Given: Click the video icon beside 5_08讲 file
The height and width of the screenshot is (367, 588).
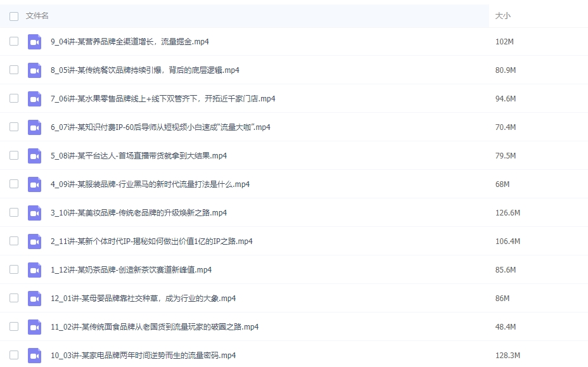Looking at the screenshot, I should [x=34, y=155].
